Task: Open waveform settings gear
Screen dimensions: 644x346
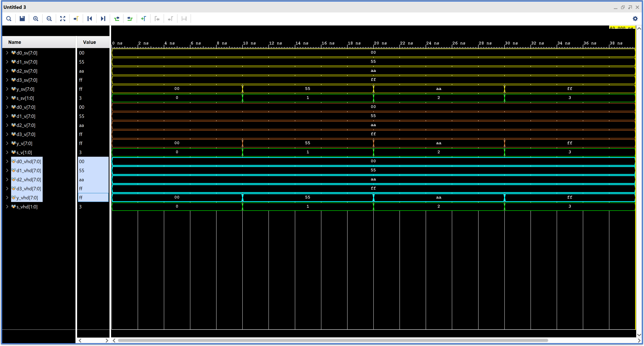Action: [x=635, y=19]
